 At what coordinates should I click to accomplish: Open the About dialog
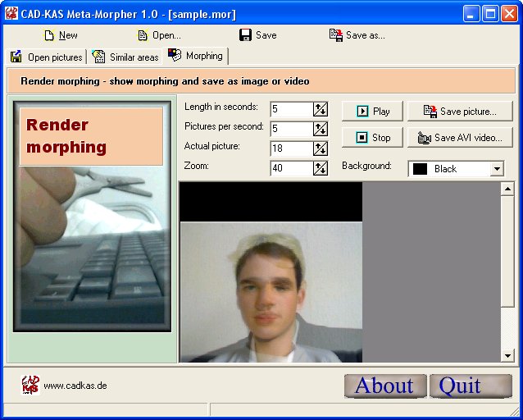pos(384,386)
